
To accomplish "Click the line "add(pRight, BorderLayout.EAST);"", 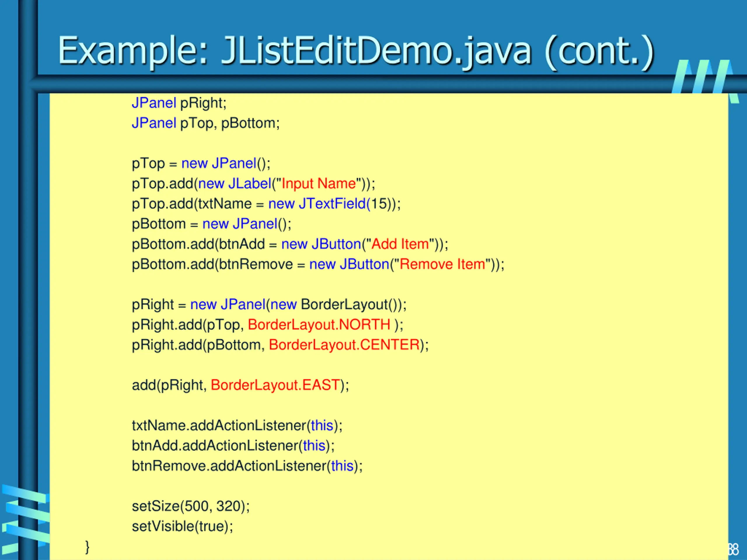I will [x=240, y=386].
